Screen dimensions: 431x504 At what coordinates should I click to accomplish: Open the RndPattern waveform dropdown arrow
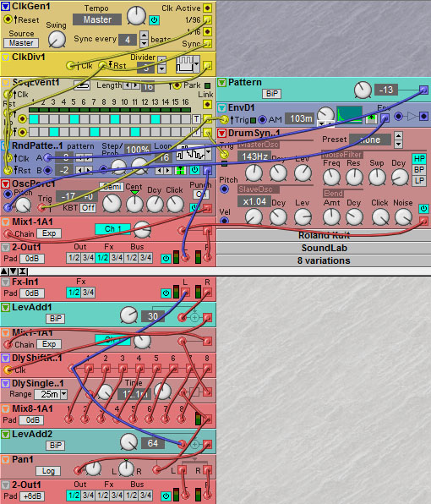pos(209,152)
